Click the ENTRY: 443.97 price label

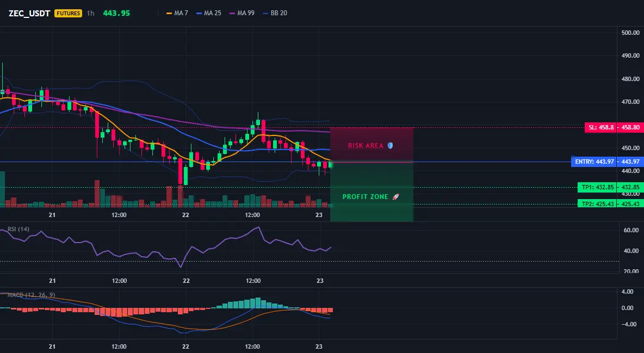click(x=595, y=162)
